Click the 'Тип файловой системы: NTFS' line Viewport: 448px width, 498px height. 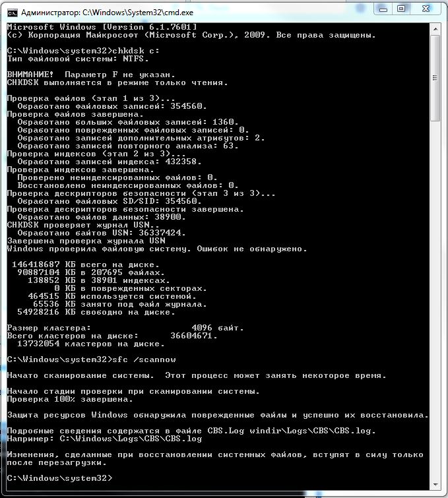pos(78,59)
